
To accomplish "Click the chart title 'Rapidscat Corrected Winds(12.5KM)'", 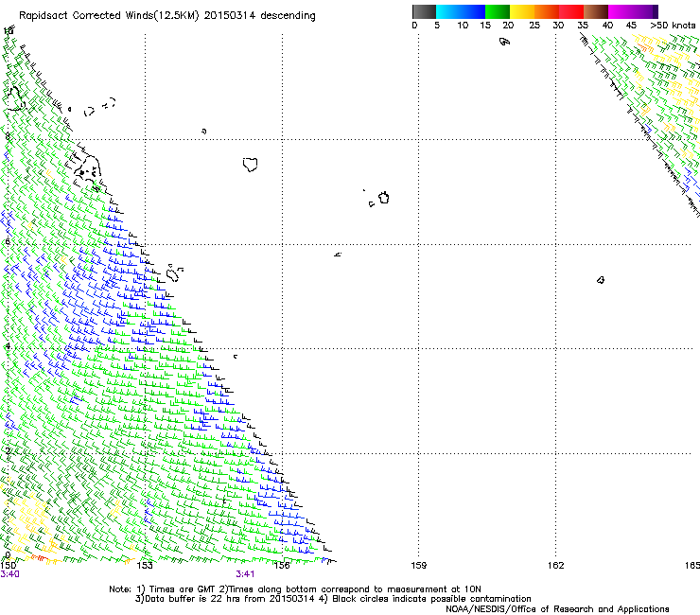I will pos(109,16).
